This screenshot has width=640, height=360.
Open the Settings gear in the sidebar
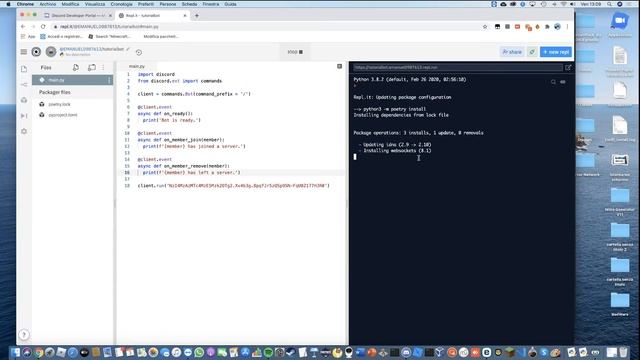coord(24,131)
